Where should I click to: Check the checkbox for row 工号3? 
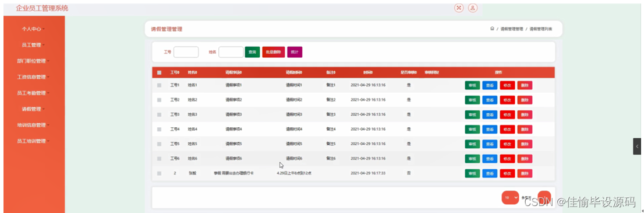pyautogui.click(x=159, y=114)
